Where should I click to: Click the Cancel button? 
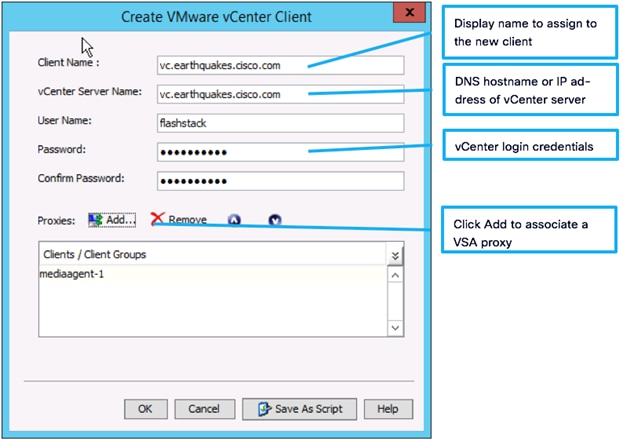click(204, 409)
